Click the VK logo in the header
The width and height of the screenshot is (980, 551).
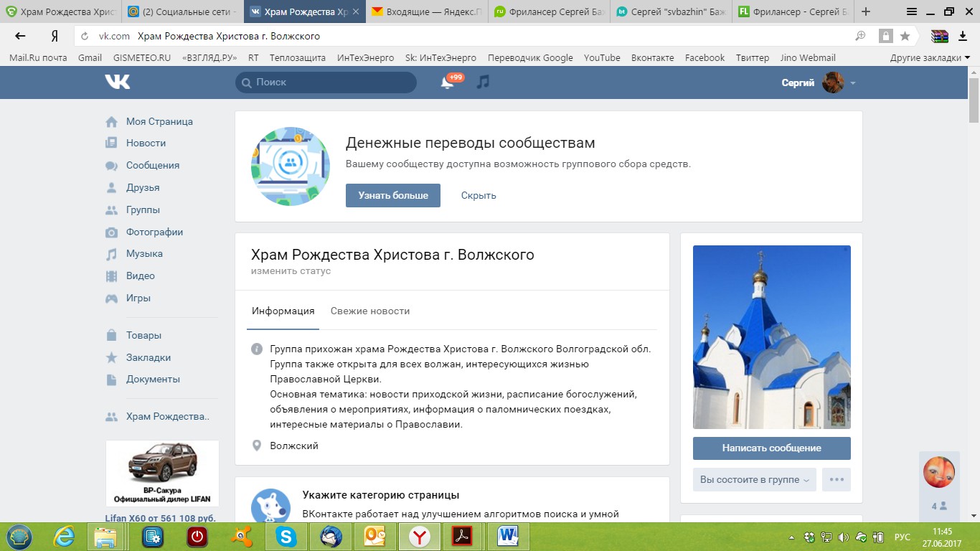click(x=118, y=82)
